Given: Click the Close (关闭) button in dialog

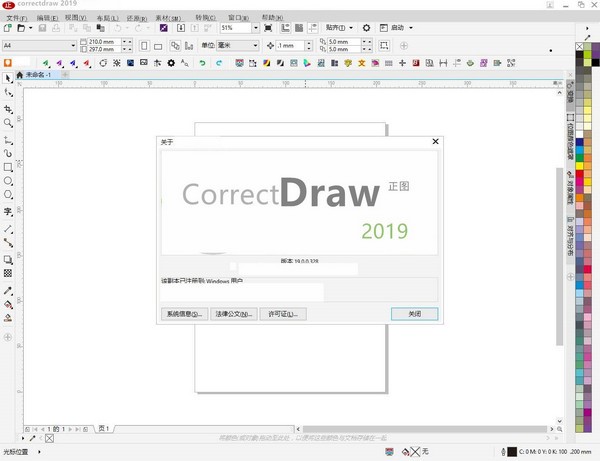Looking at the screenshot, I should pos(414,314).
